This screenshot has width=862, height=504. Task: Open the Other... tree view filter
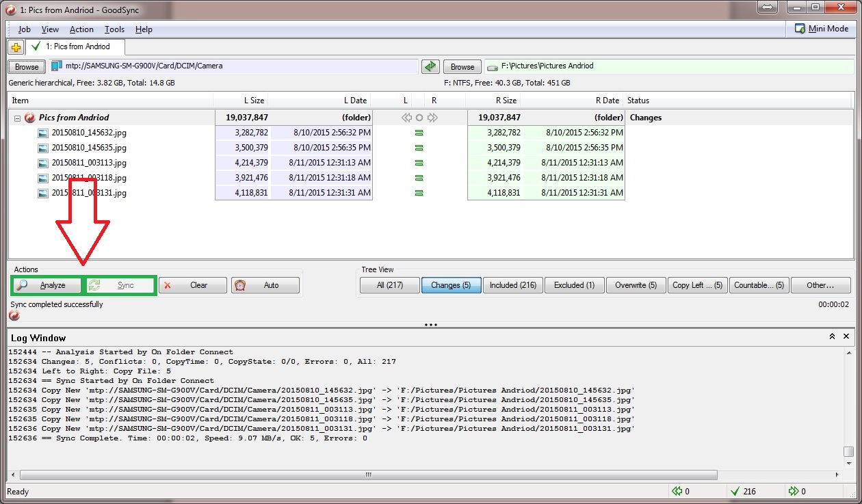820,285
